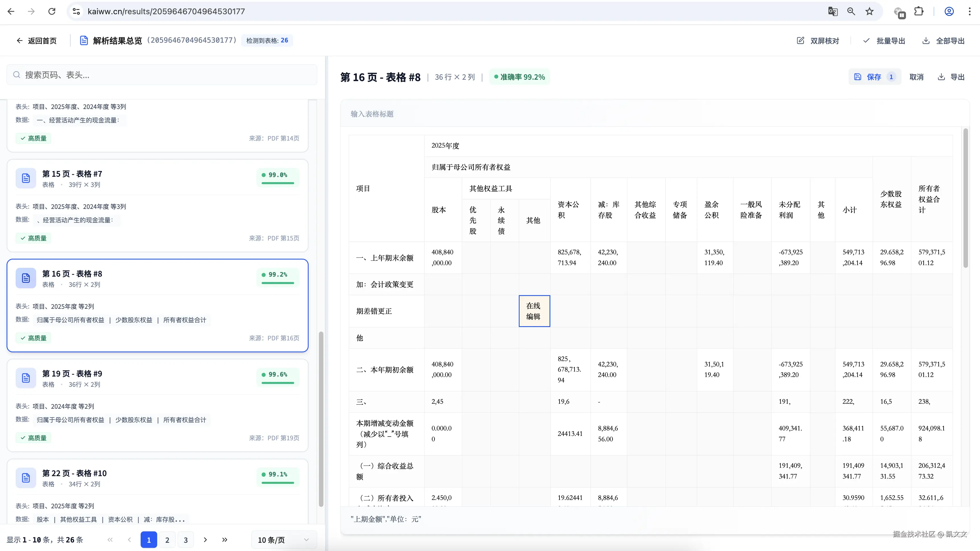Click the 未分配利润 column header

[x=791, y=209]
